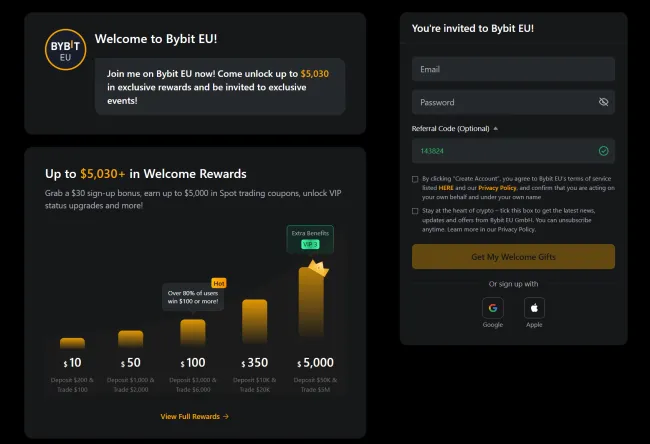Tick the terms of service agreement checkbox
650x444 pixels.
point(415,179)
